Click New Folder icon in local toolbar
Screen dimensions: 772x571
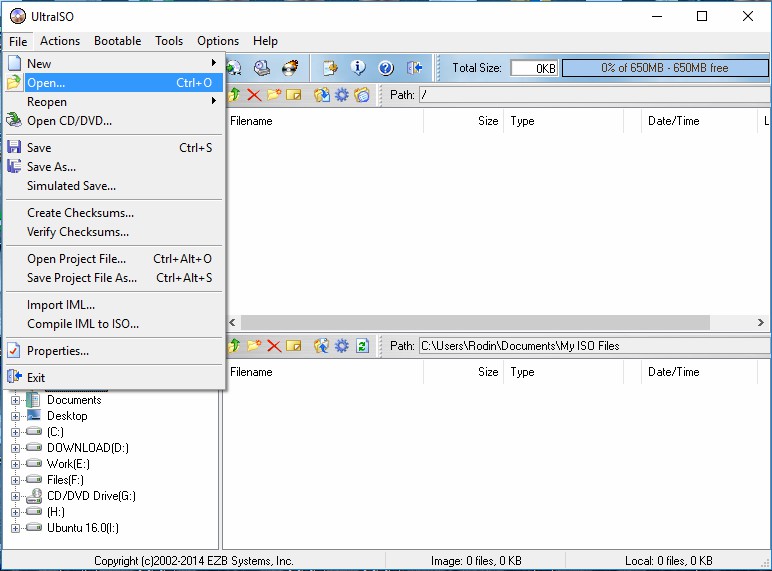[254, 346]
